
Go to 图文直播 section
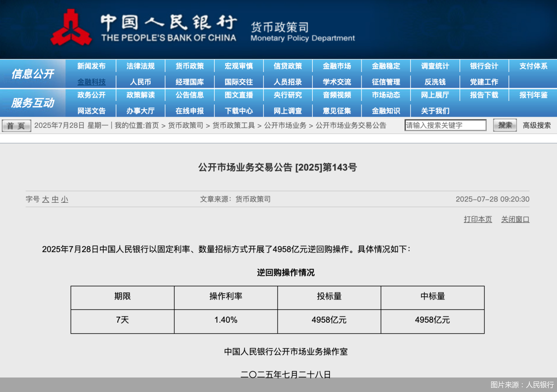pyautogui.click(x=239, y=95)
